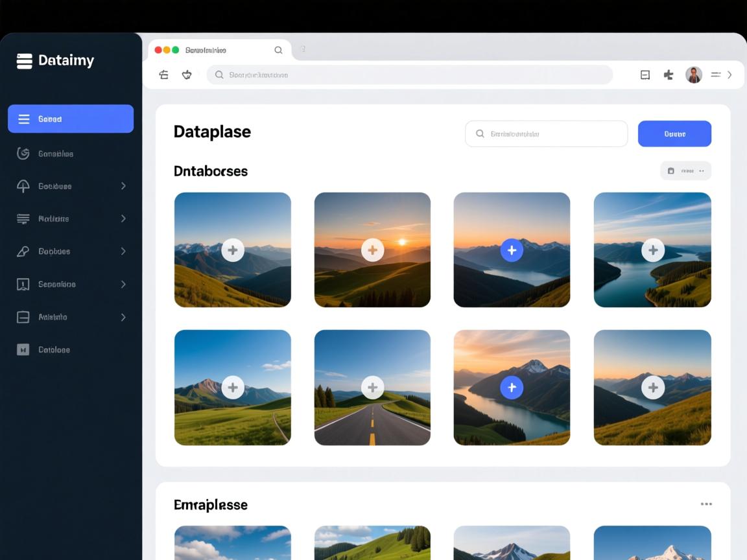Click the spiral refresh icon in sidebar
747x560 pixels.
[x=23, y=154]
